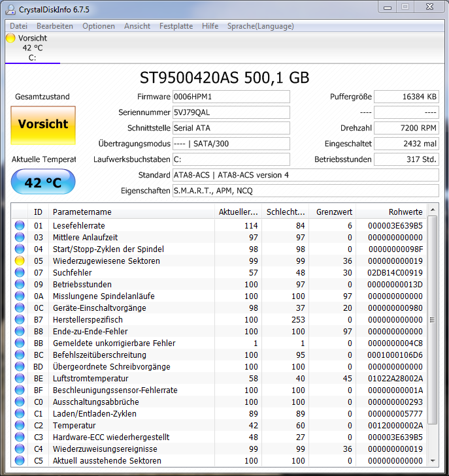Click the Rohwerte column header
This screenshot has width=449, height=476.
click(391, 212)
